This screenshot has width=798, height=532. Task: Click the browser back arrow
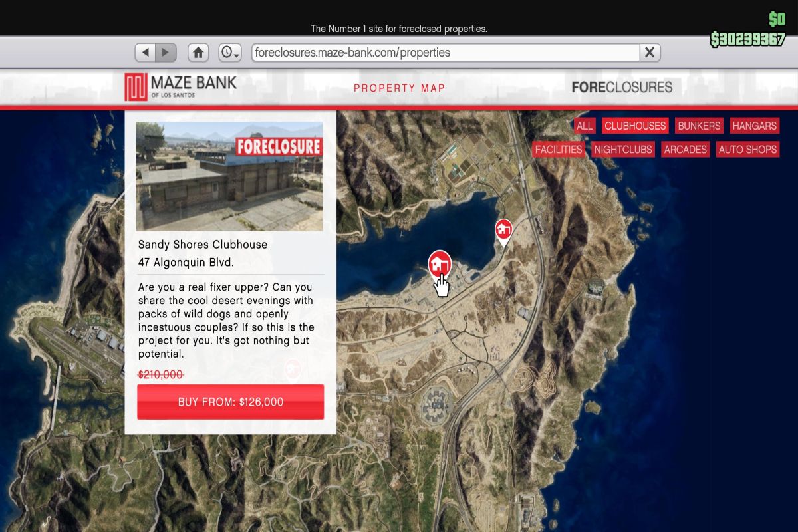pos(146,52)
